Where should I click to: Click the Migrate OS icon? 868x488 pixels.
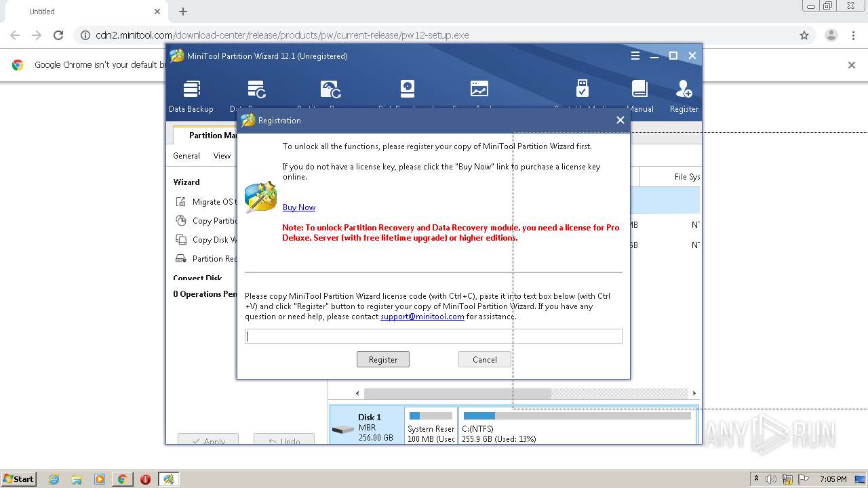pos(181,201)
